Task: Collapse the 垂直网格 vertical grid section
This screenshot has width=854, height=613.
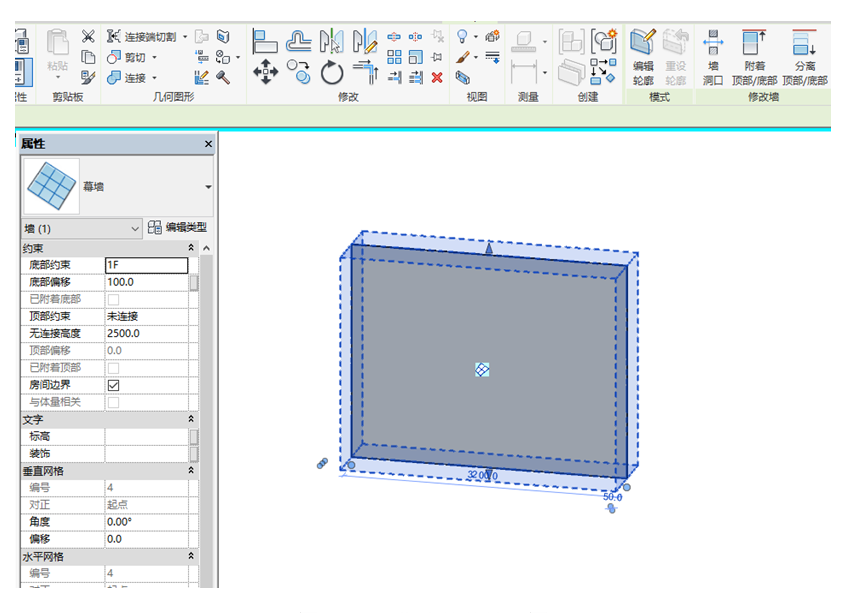Action: pyautogui.click(x=191, y=471)
